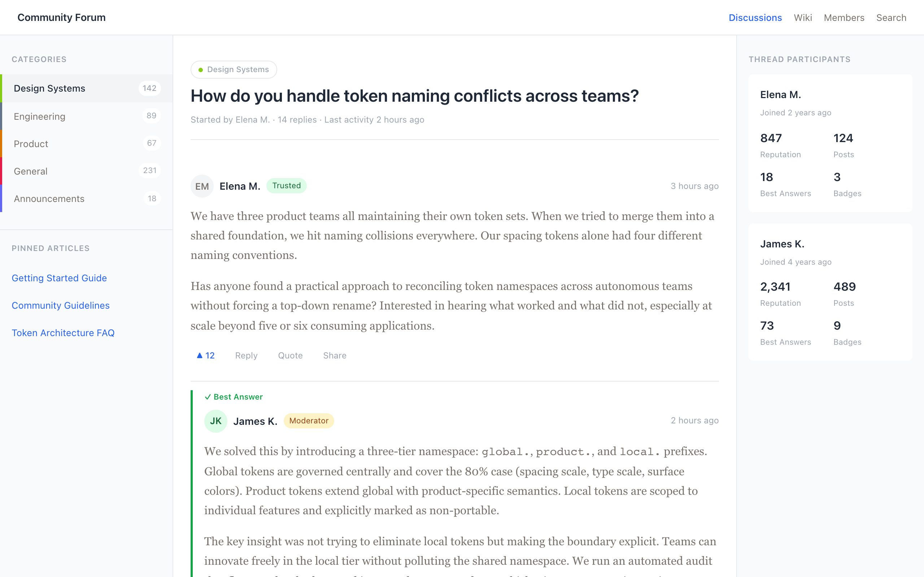Open the Discussions tab
924x577 pixels.
(x=755, y=18)
